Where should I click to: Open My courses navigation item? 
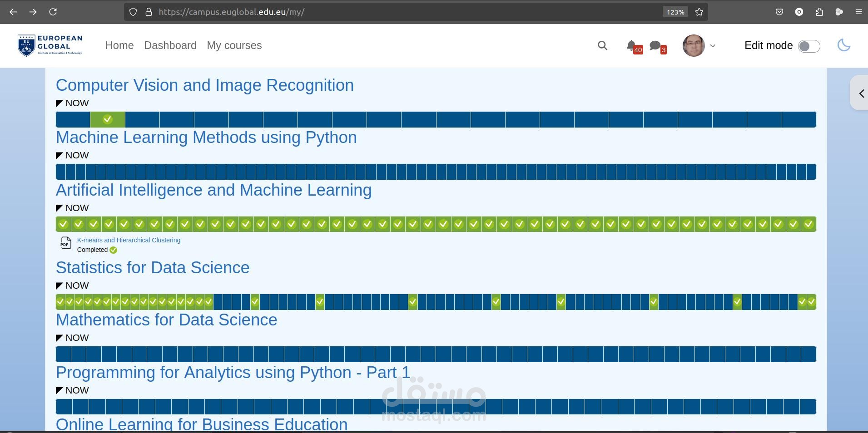point(234,45)
